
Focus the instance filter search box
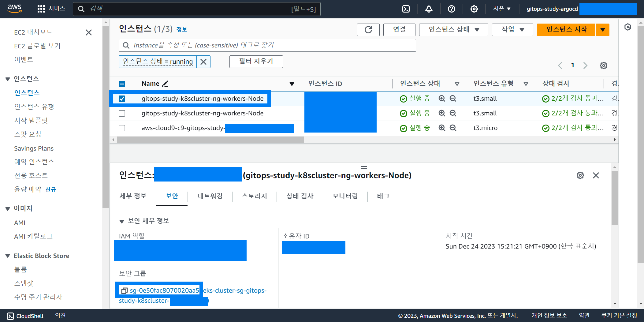(267, 45)
